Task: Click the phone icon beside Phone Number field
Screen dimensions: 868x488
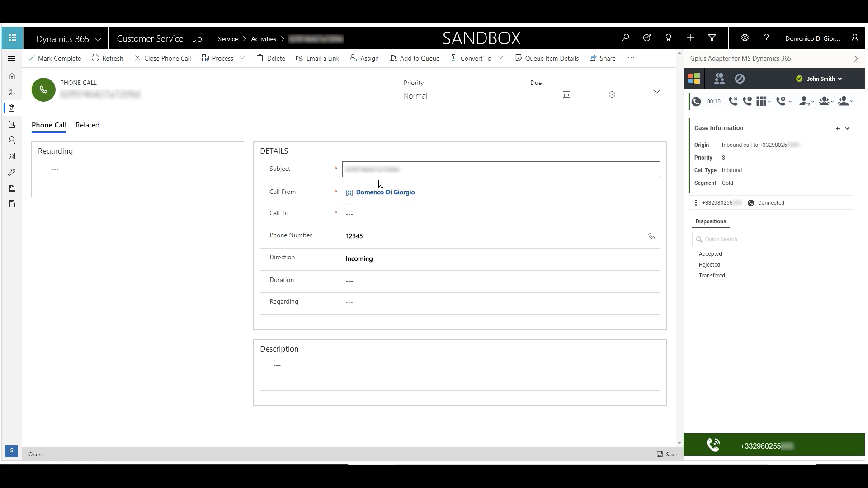Action: 651,236
